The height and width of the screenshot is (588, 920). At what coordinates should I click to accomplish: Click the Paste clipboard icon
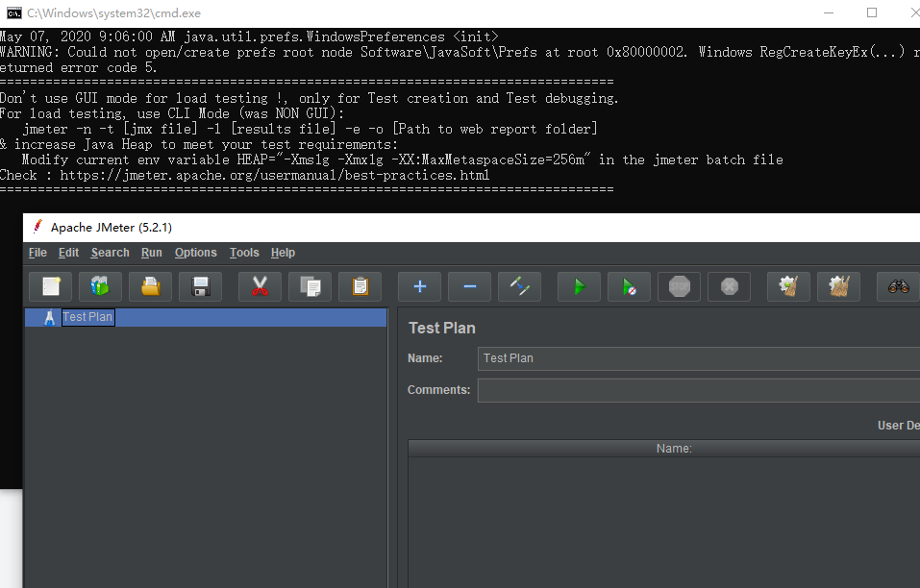point(361,286)
